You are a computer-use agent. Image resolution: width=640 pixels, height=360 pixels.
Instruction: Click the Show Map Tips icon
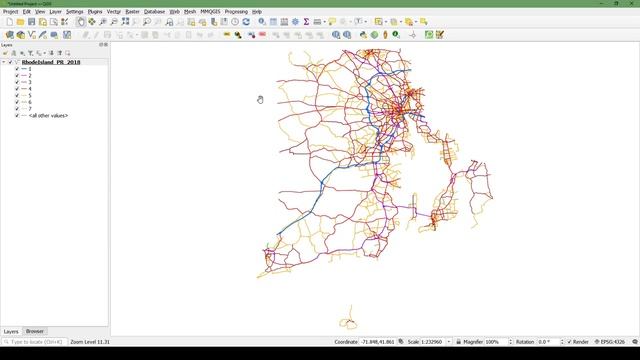pyautogui.click(x=332, y=22)
